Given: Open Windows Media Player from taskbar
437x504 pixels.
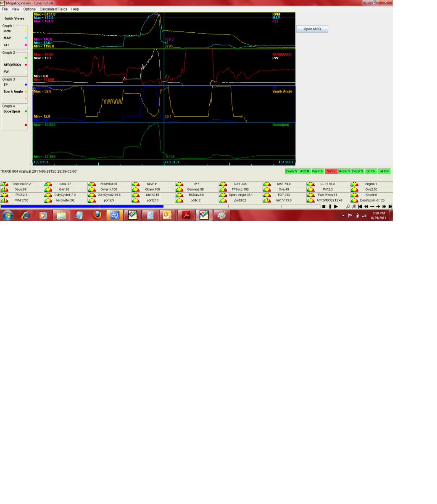Looking at the screenshot, I should pyautogui.click(x=43, y=215).
